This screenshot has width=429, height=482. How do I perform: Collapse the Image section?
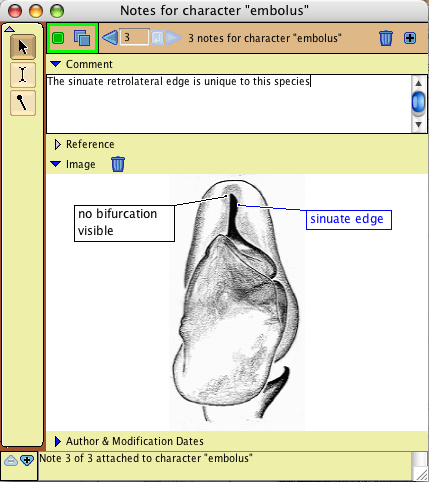tap(55, 164)
